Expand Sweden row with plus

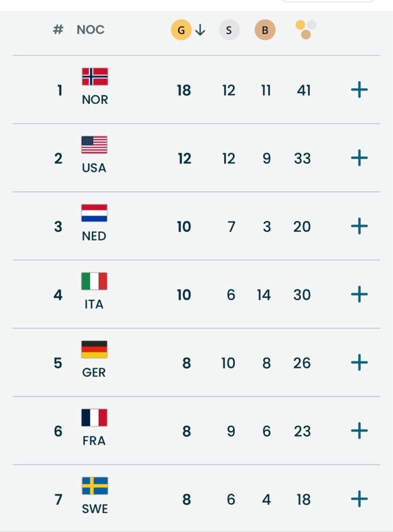(359, 499)
